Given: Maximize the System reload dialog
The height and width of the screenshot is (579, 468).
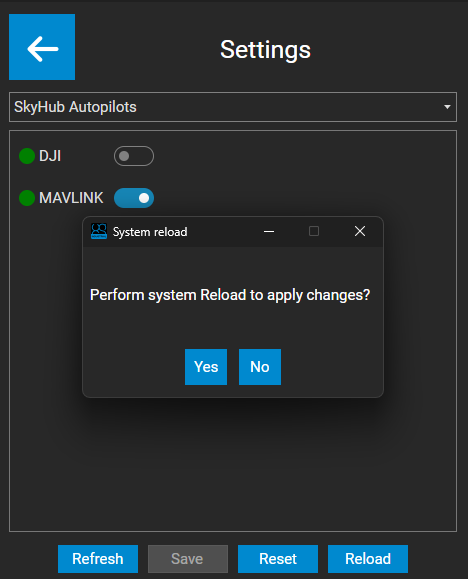Looking at the screenshot, I should pos(314,232).
